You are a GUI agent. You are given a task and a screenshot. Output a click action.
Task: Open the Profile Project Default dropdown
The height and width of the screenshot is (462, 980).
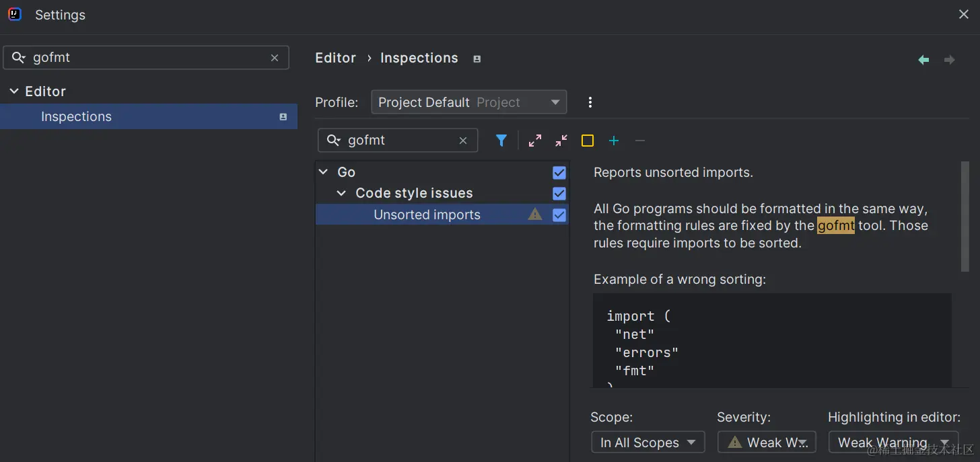coord(468,102)
